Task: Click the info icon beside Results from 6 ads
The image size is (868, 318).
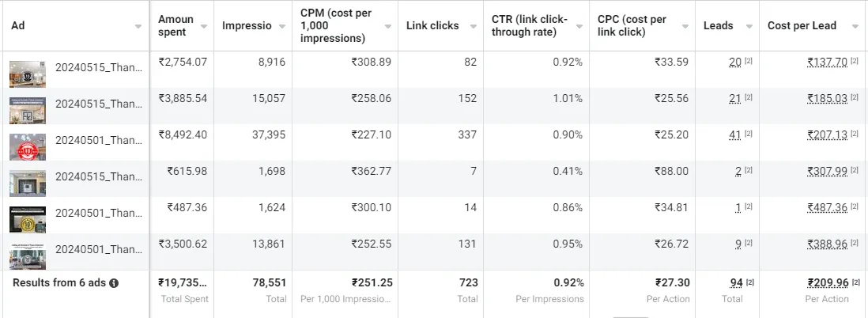Action: click(x=114, y=283)
